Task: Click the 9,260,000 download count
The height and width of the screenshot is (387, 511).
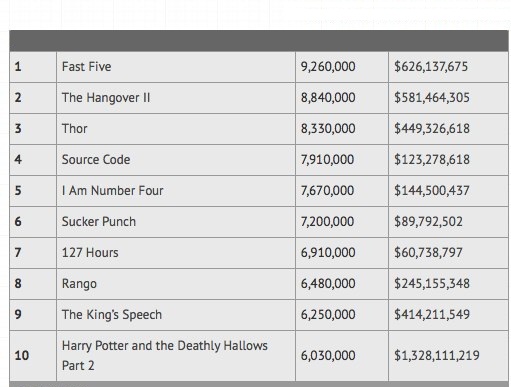Action: [x=328, y=67]
